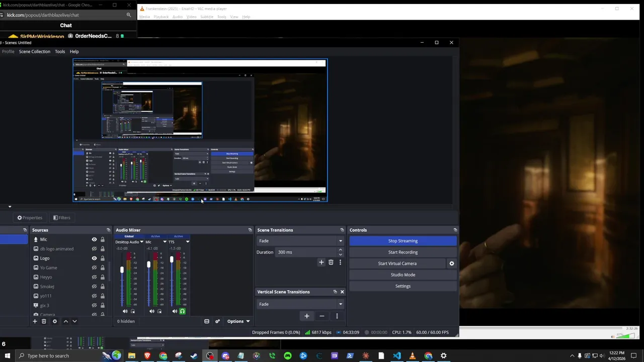The width and height of the screenshot is (644, 362).
Task: Expand Mic channel dropdown arrow
Action: (165, 242)
